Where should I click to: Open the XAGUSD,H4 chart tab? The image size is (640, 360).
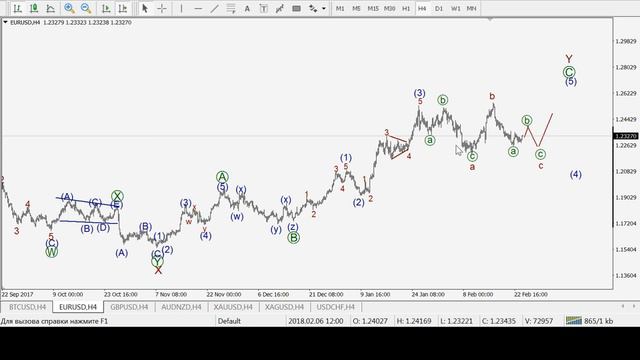tap(284, 307)
